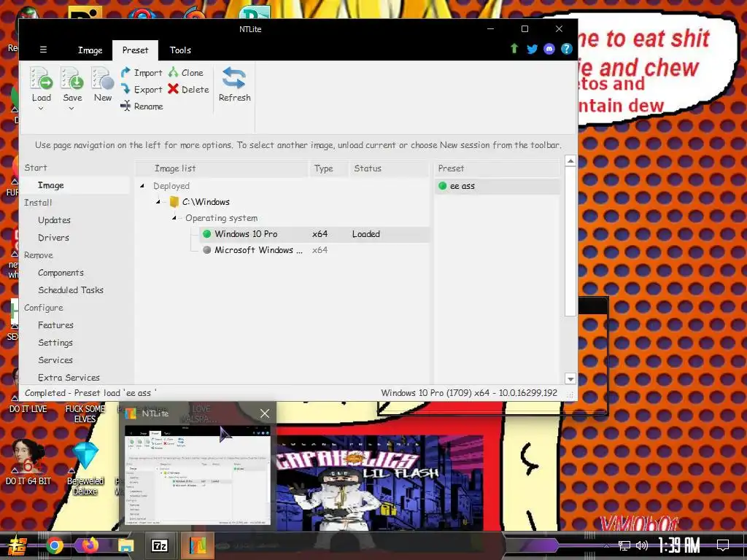The image size is (747, 560).
Task: Click the NTLite taskbar preview thumbnail
Action: (198, 475)
